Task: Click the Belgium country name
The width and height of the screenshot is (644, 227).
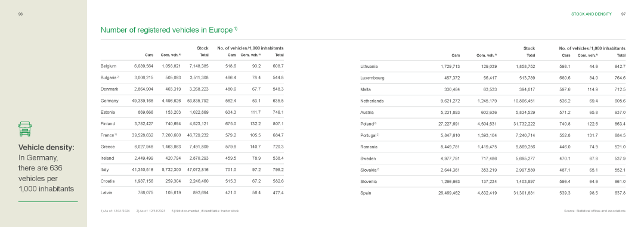Action: 109,66
